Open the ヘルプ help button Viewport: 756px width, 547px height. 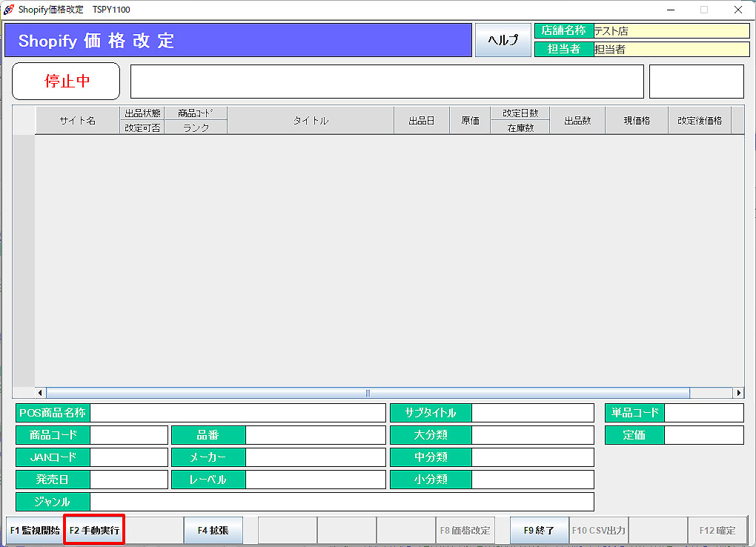[x=503, y=41]
